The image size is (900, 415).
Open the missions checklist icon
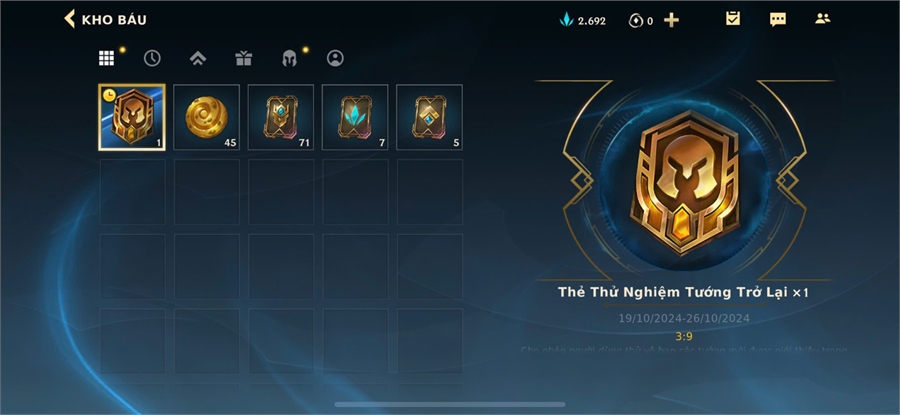click(732, 18)
